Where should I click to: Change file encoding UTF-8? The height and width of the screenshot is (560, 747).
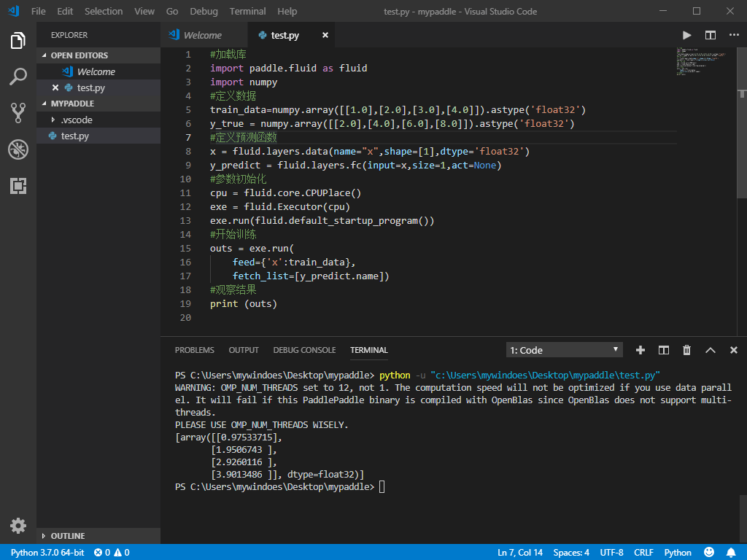coord(611,553)
